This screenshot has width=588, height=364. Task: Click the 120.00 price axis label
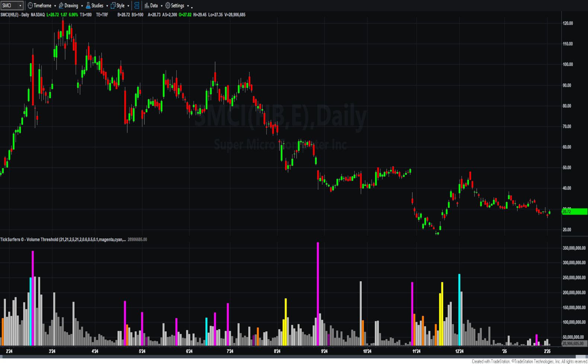click(x=568, y=23)
